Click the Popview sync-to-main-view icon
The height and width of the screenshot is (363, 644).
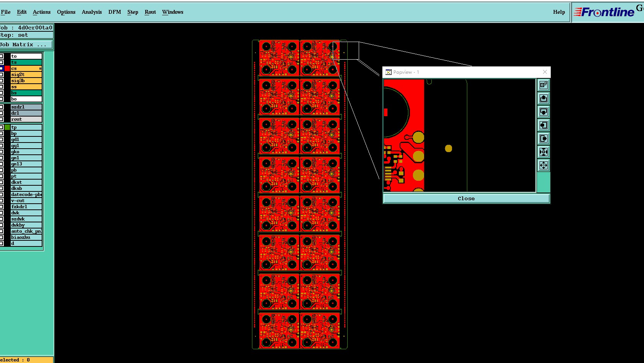pyautogui.click(x=543, y=85)
